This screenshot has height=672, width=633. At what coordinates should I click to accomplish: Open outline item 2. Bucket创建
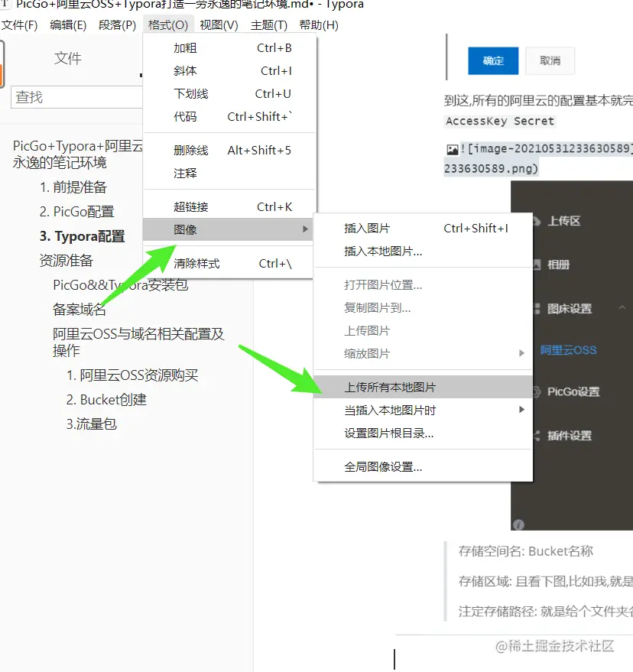(106, 399)
